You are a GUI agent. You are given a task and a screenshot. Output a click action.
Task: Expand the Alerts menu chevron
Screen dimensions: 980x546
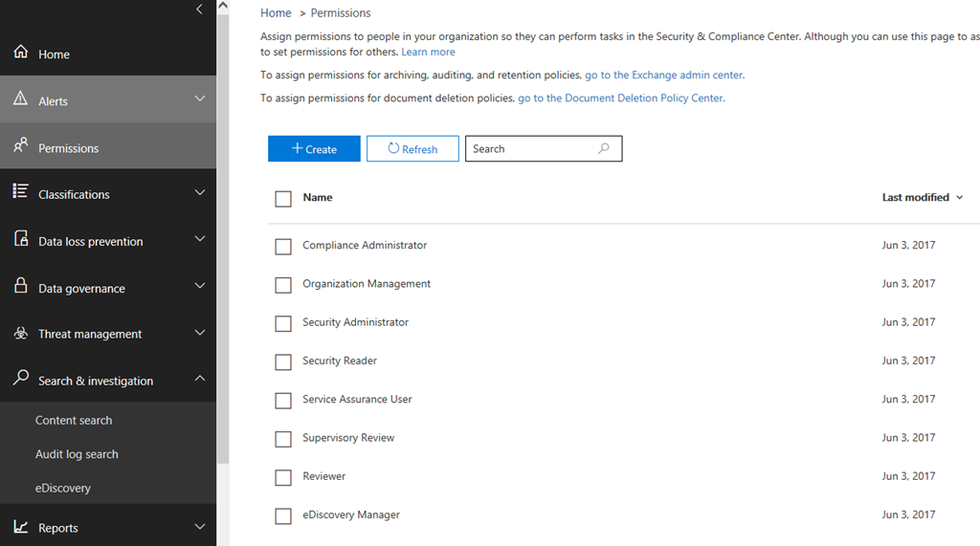(x=199, y=98)
